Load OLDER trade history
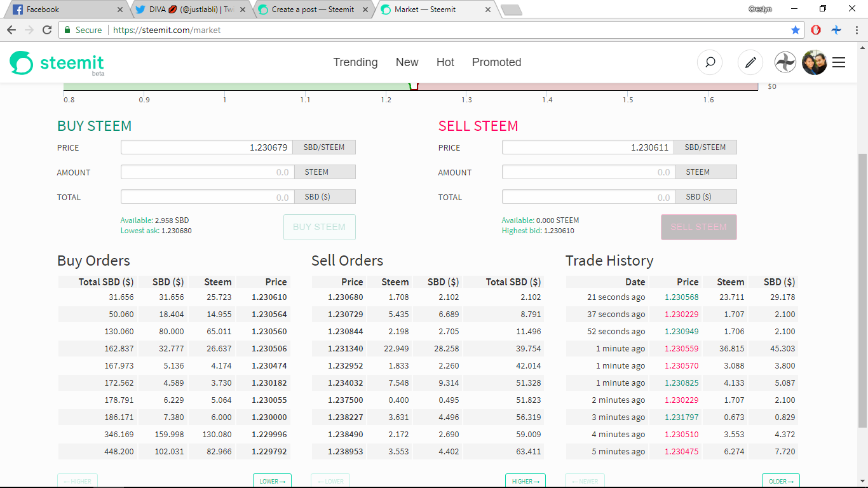868x488 pixels. click(x=781, y=481)
